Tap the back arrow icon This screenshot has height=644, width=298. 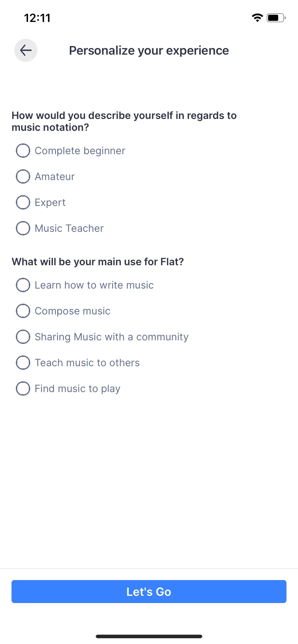click(x=26, y=50)
